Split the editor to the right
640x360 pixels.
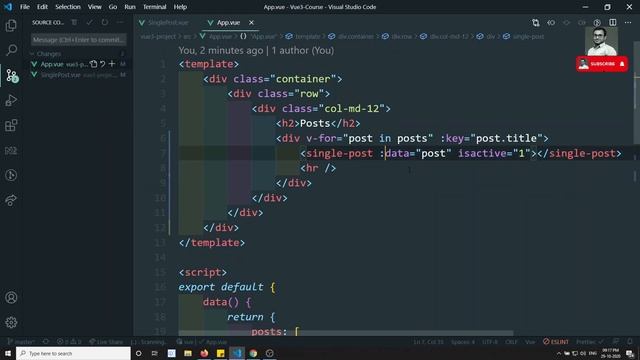pos(613,23)
